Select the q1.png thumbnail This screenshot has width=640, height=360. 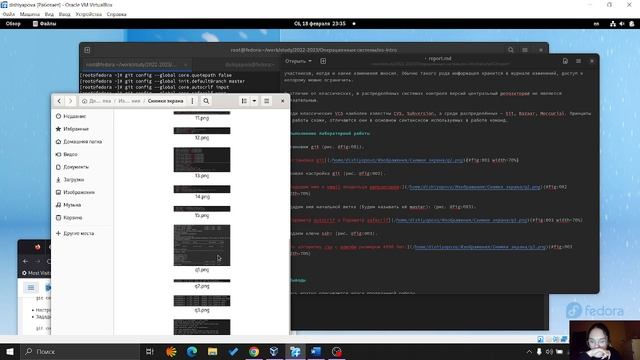202,245
